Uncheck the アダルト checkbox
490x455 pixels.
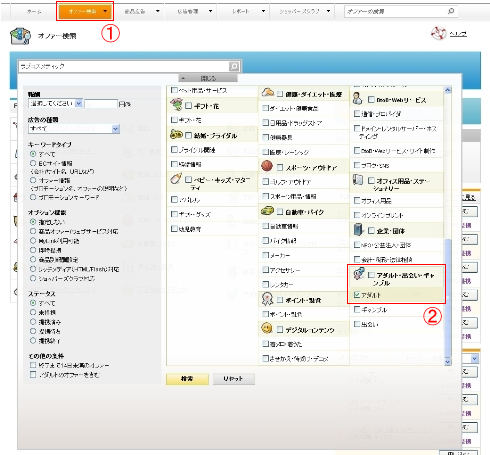(356, 295)
